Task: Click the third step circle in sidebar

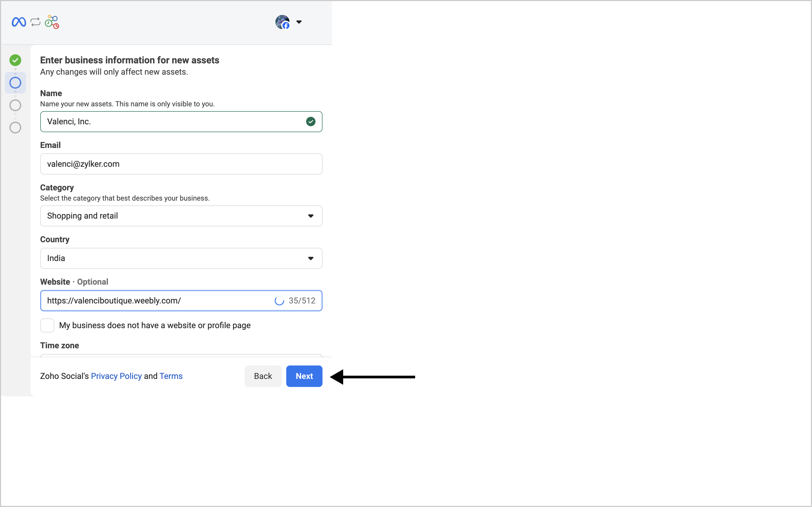Action: [15, 105]
